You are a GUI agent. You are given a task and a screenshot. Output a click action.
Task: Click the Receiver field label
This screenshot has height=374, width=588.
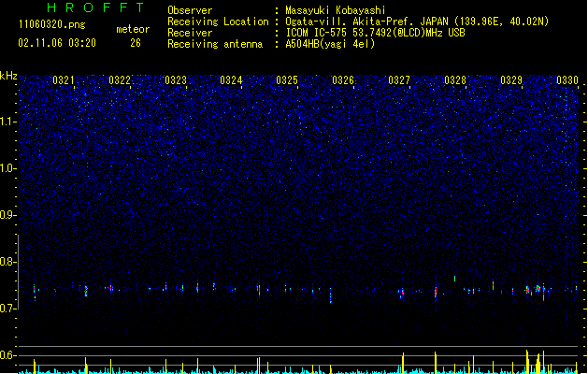[x=190, y=33]
